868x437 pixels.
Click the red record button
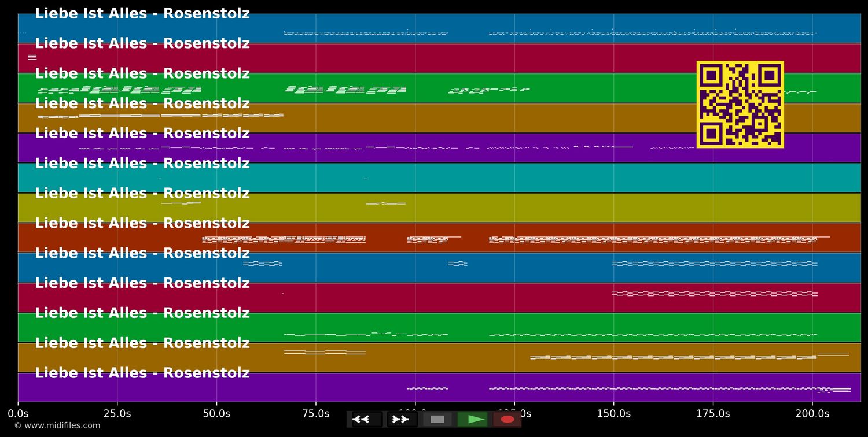(507, 419)
